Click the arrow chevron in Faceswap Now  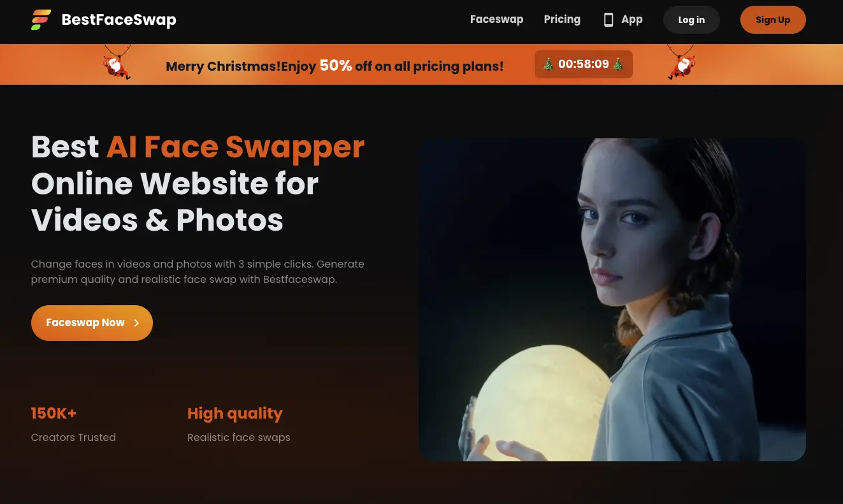[136, 323]
